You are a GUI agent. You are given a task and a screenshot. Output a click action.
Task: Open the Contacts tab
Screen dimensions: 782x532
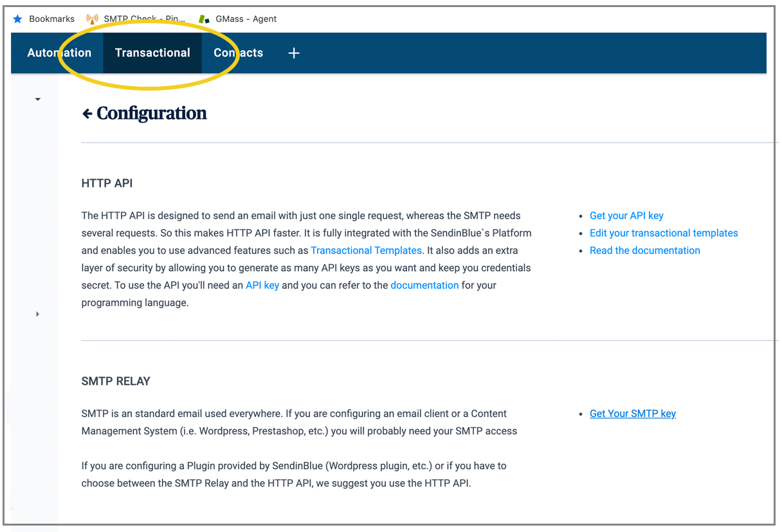(239, 53)
